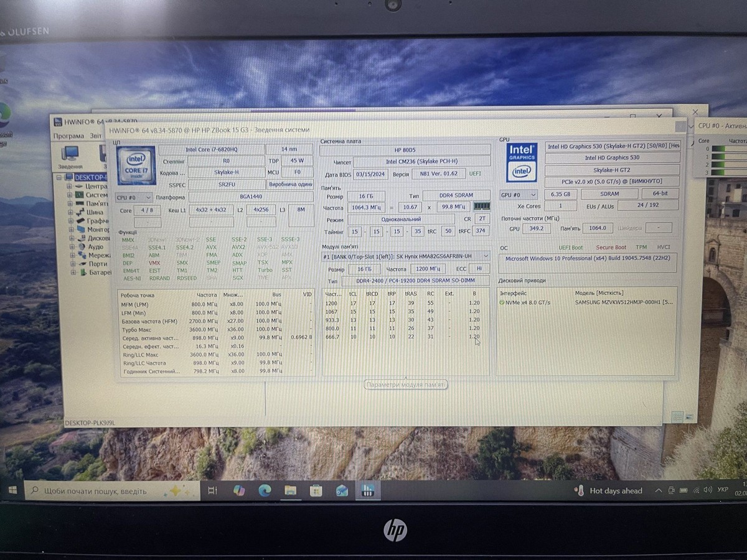Click the DDR4-2400 / PC4-19200 module type field
This screenshot has height=560, width=747.
point(415,281)
